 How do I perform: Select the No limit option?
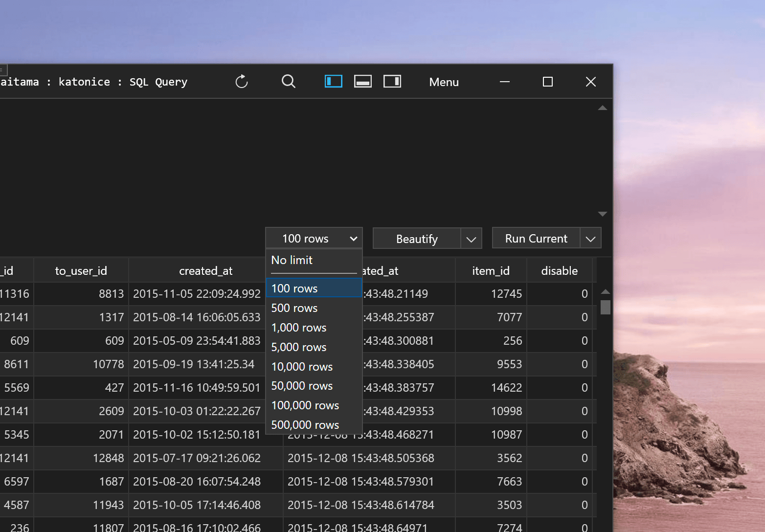tap(314, 260)
